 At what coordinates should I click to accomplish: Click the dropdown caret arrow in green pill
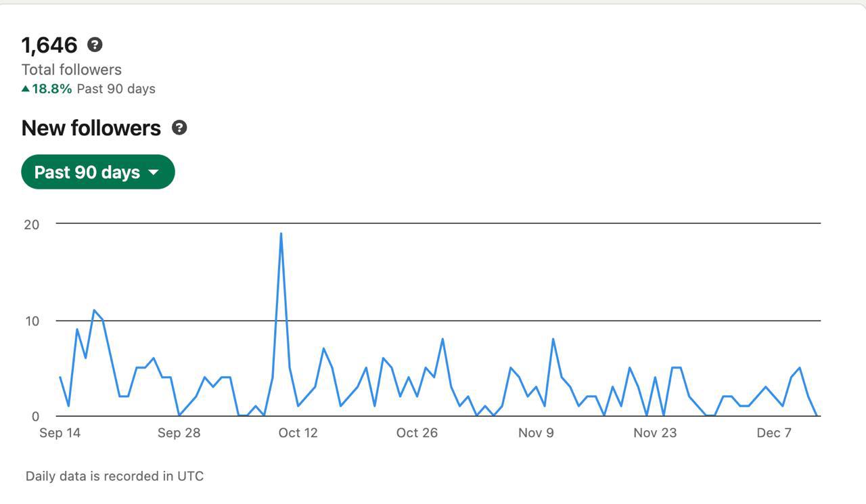[154, 173]
